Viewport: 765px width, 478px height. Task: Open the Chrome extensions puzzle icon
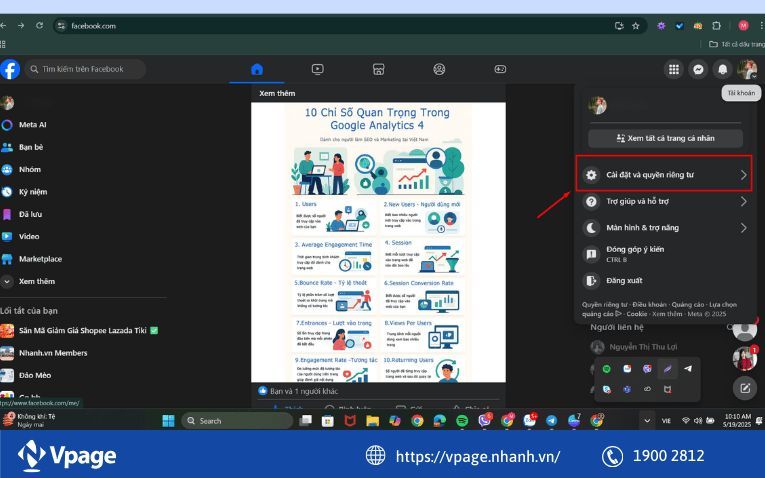pos(716,26)
